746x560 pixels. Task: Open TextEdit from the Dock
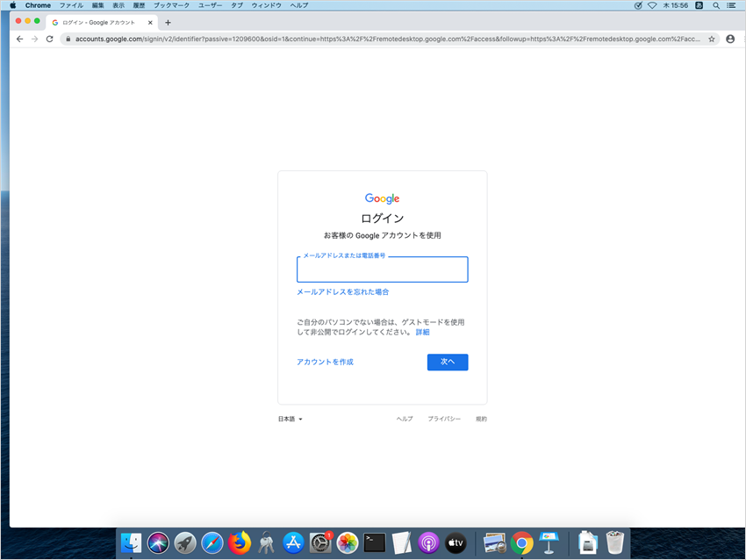[402, 542]
